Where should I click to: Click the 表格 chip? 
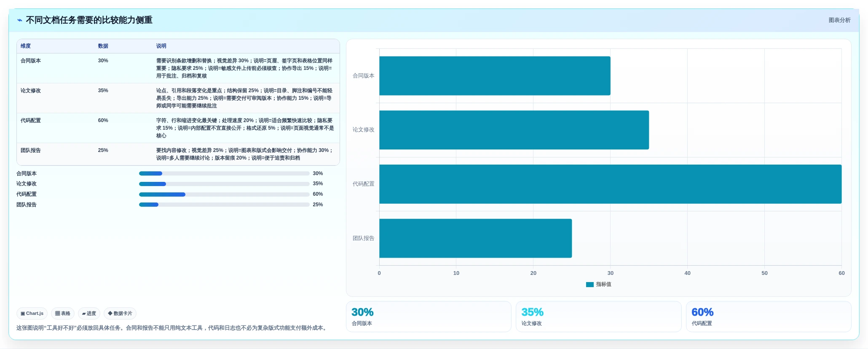(63, 313)
